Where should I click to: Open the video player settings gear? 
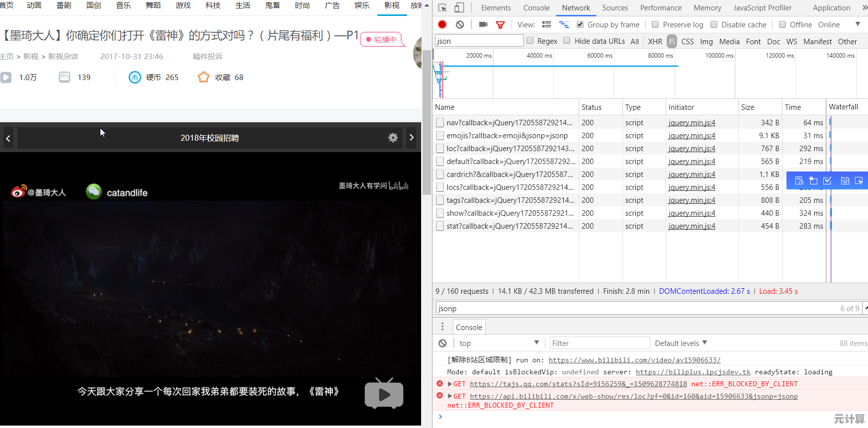(393, 138)
